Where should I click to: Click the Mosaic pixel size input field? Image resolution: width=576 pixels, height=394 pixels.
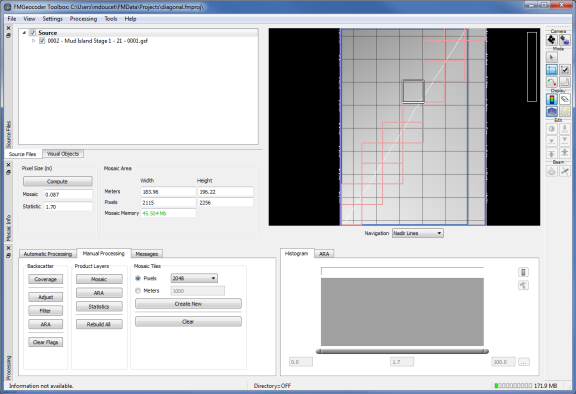point(68,194)
